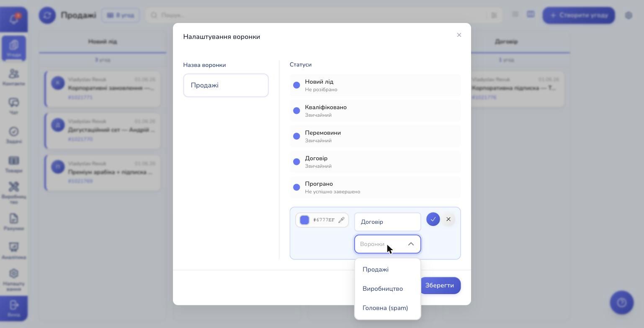Select the Договір column header in the background
Image resolution: width=644 pixels, height=328 pixels.
click(x=506, y=42)
